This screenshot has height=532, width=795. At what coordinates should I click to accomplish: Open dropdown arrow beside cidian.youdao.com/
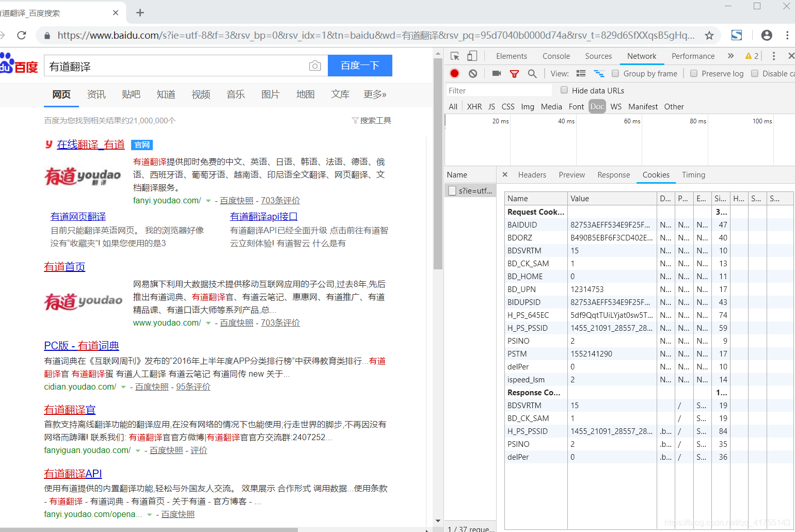coord(123,387)
